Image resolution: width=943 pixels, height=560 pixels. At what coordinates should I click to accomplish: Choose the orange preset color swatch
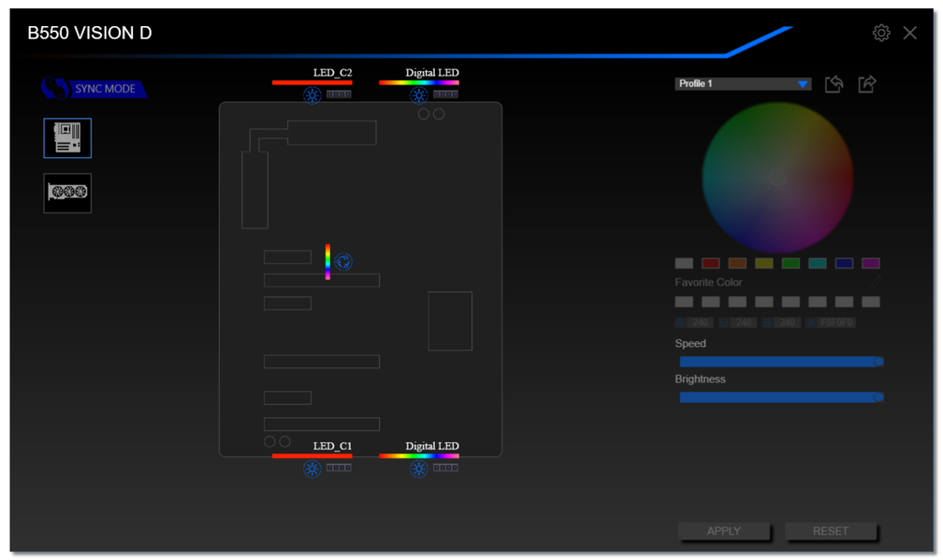tap(737, 264)
